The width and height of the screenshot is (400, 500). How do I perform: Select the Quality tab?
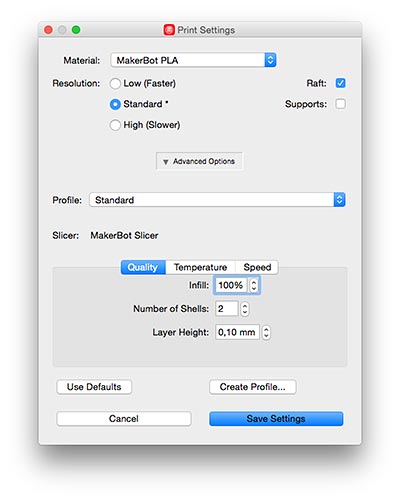tap(143, 267)
